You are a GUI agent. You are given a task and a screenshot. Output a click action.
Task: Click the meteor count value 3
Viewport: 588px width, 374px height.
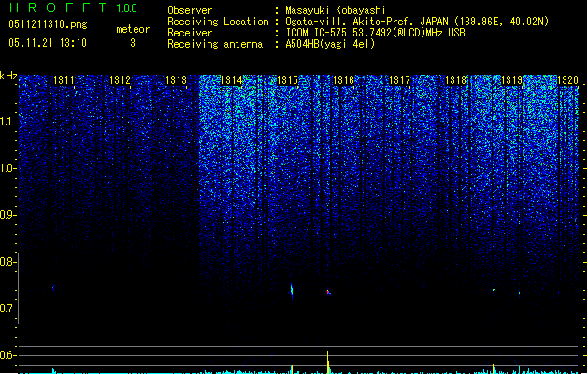[133, 43]
